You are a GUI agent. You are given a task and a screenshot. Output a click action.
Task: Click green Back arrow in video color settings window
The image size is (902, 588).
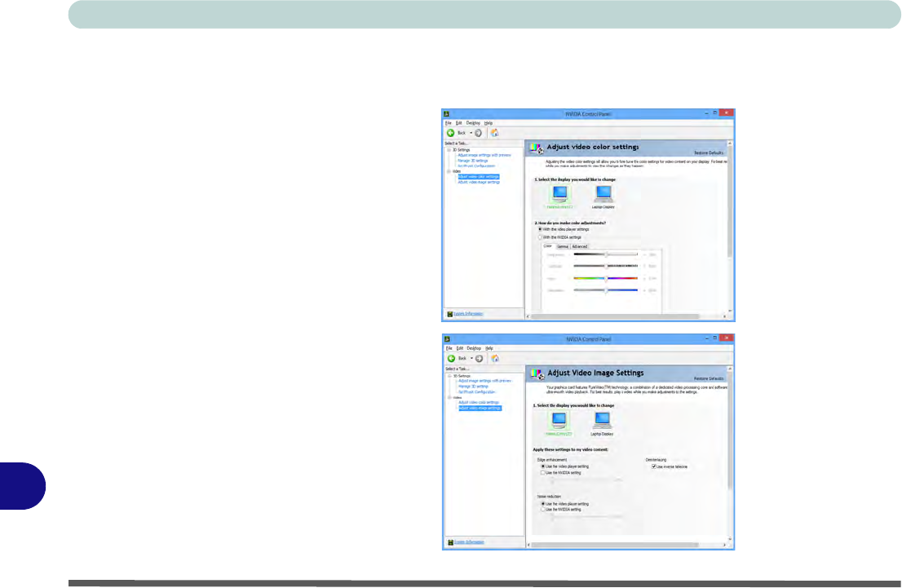451,133
